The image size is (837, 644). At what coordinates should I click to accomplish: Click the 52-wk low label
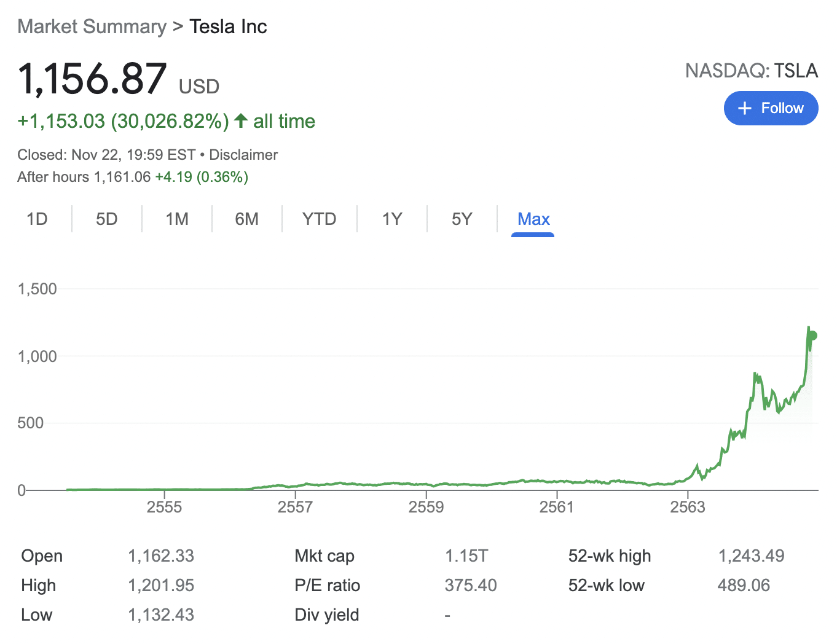[x=607, y=586]
